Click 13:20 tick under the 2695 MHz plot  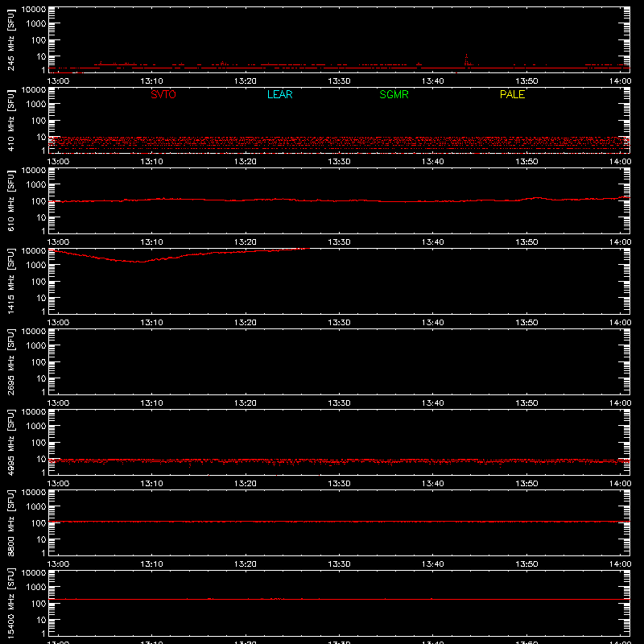pyautogui.click(x=246, y=403)
